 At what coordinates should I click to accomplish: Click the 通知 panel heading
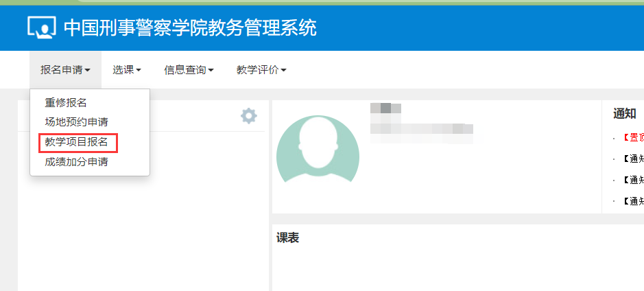point(624,114)
